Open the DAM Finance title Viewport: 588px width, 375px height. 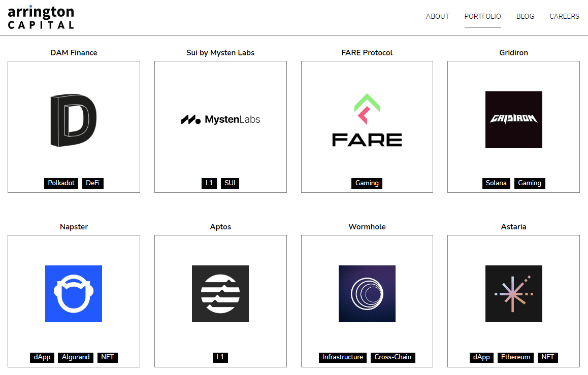(x=74, y=53)
